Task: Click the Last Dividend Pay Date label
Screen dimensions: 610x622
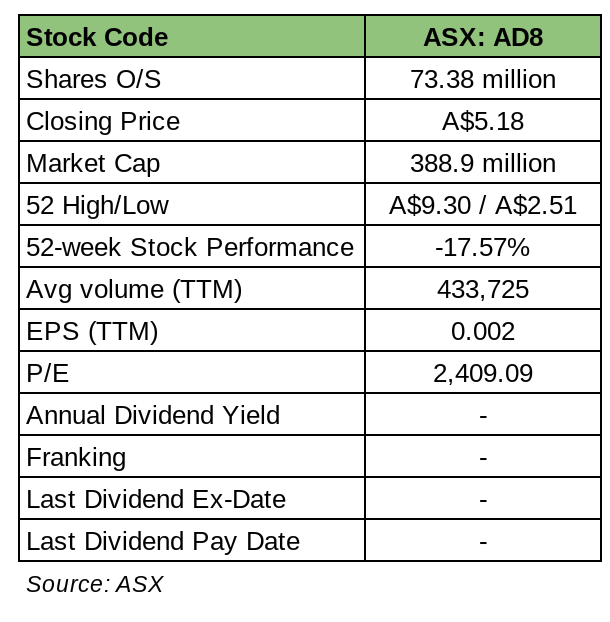Action: (x=163, y=542)
